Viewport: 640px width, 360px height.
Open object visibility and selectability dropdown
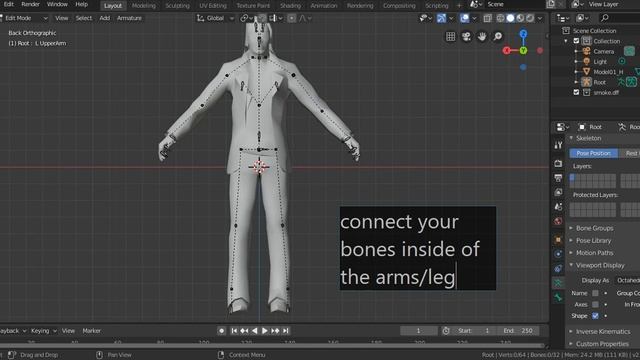click(425, 18)
